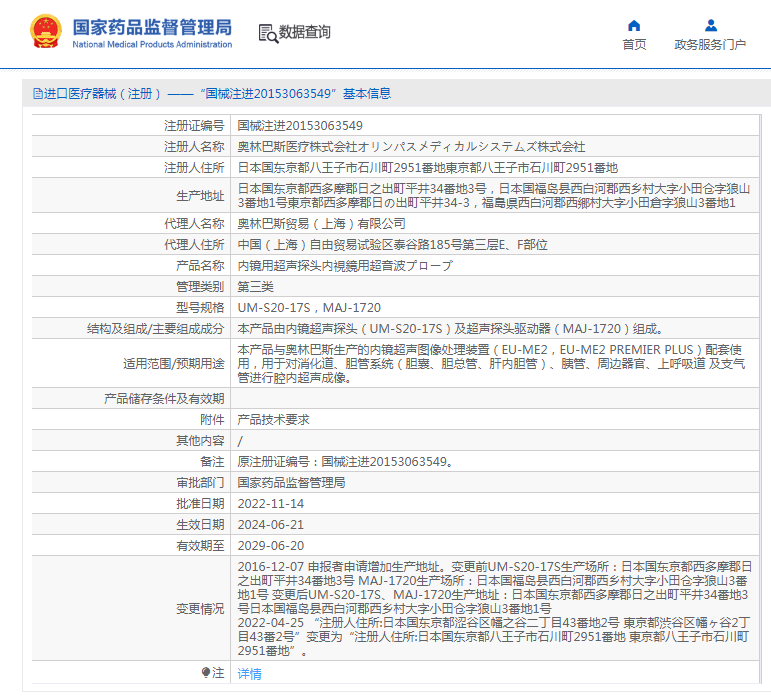The width and height of the screenshot is (771, 696).
Task: Click the 审批部门 value 国家药品监督管理局
Action: coord(291,483)
